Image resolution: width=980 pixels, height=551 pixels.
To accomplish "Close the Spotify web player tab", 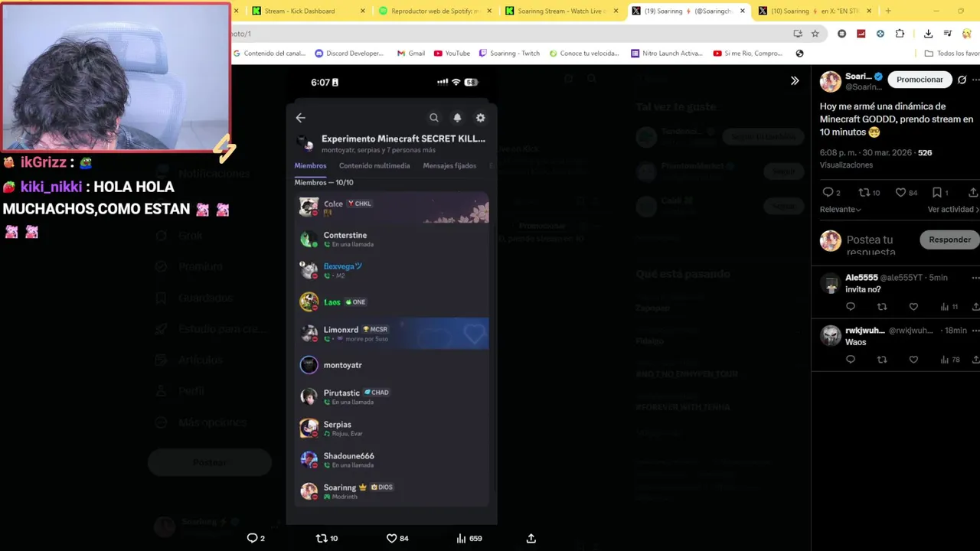I will pos(489,11).
